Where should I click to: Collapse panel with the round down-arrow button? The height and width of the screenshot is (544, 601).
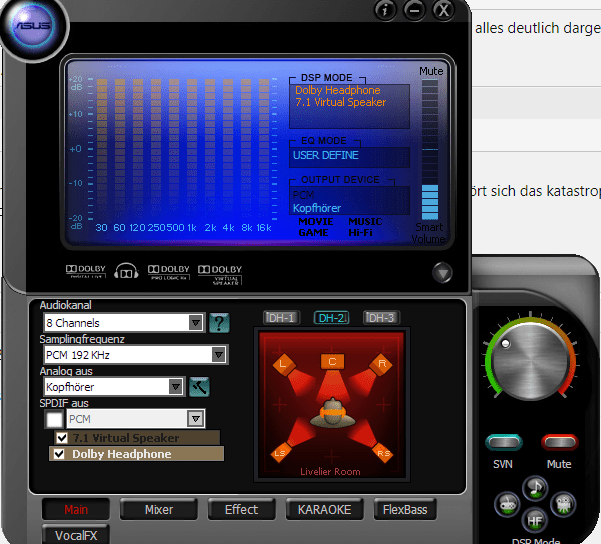442,273
